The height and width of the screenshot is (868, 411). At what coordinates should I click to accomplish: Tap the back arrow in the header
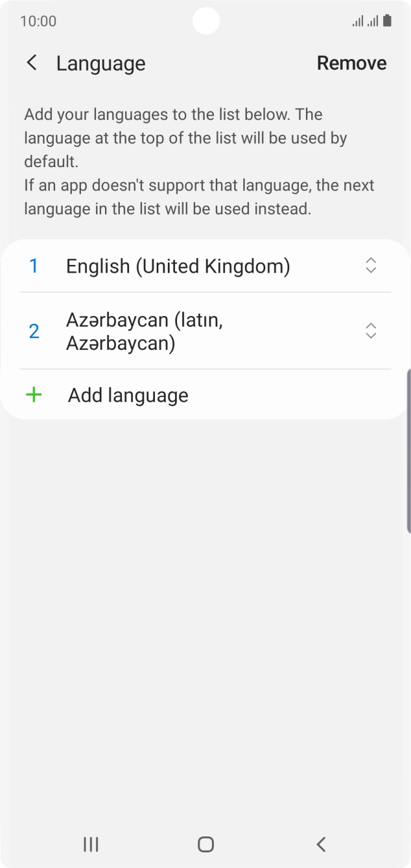point(32,63)
